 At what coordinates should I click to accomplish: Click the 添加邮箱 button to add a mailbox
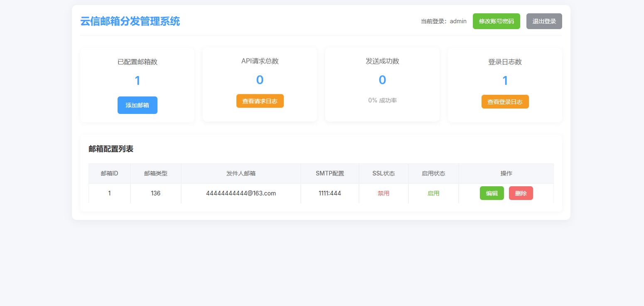pos(137,105)
